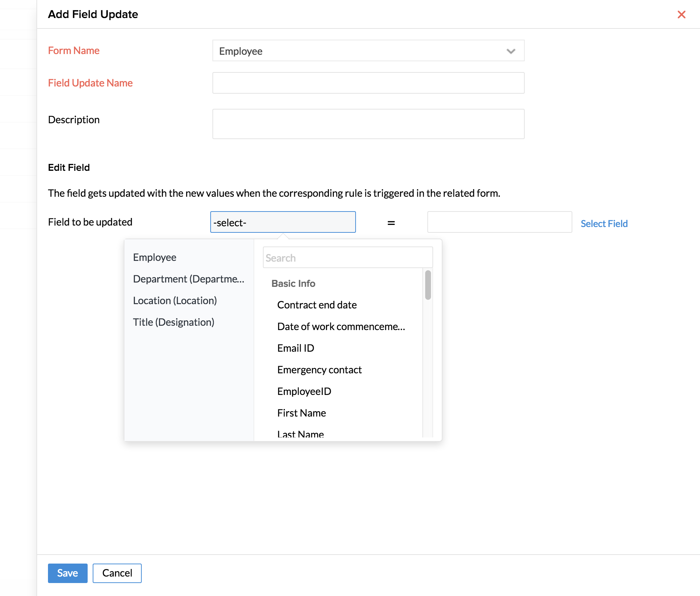This screenshot has height=596, width=700.
Task: Choose the First Name field option
Action: tap(301, 413)
